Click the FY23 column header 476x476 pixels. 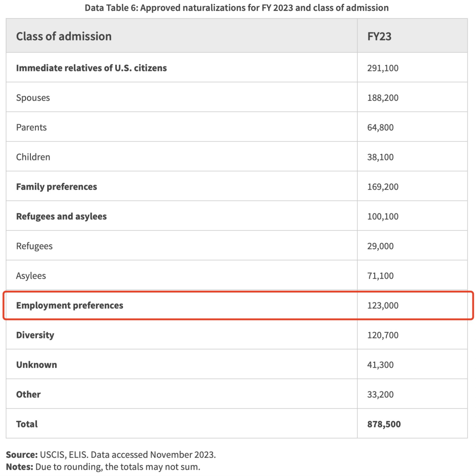click(379, 36)
